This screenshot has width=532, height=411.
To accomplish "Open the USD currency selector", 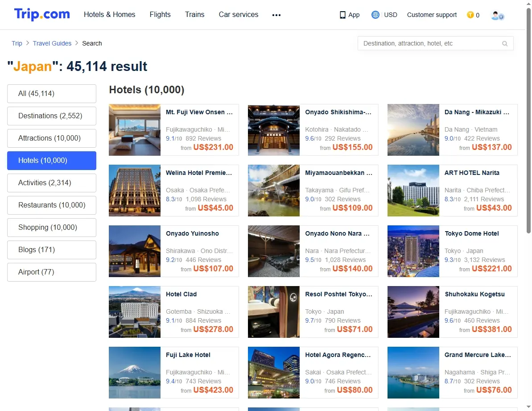I will coord(391,15).
